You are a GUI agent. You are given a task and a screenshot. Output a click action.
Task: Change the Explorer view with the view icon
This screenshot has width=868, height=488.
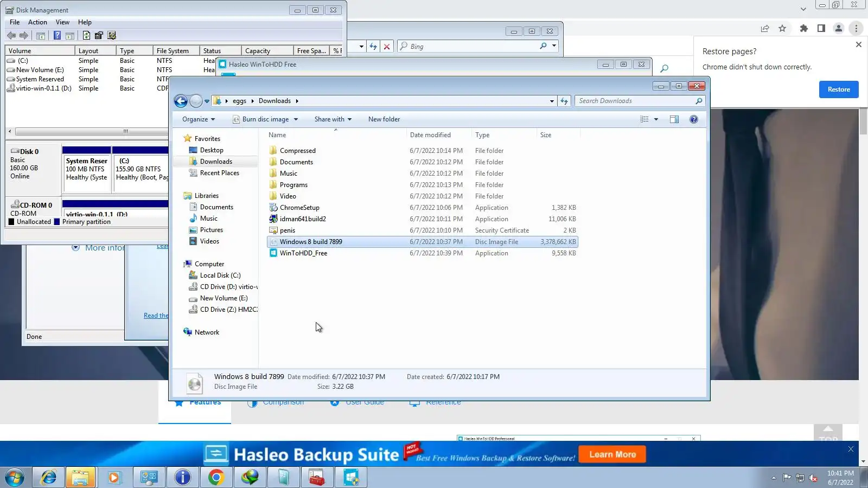coord(644,119)
